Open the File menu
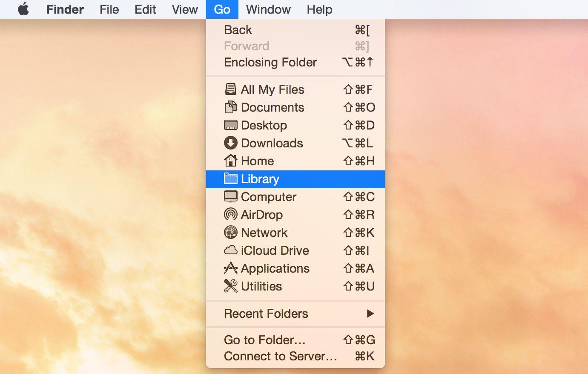 tap(109, 9)
